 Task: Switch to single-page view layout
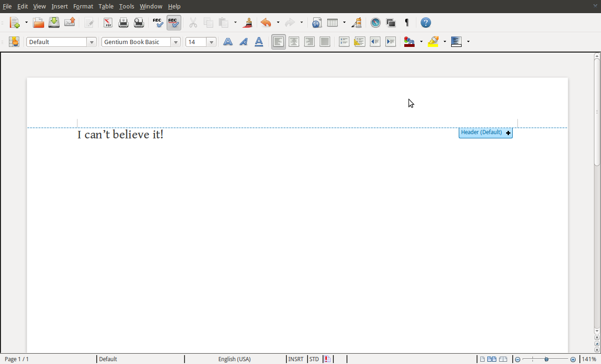click(482, 359)
